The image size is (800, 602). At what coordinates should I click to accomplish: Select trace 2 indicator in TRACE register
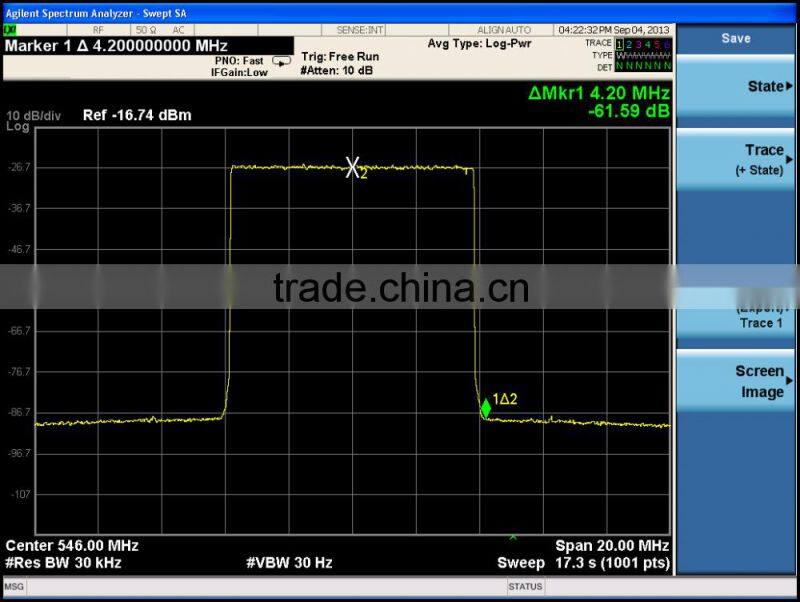coord(629,43)
